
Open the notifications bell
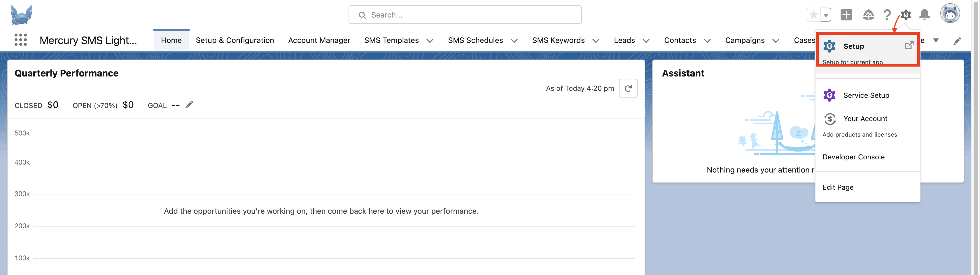[x=925, y=15]
